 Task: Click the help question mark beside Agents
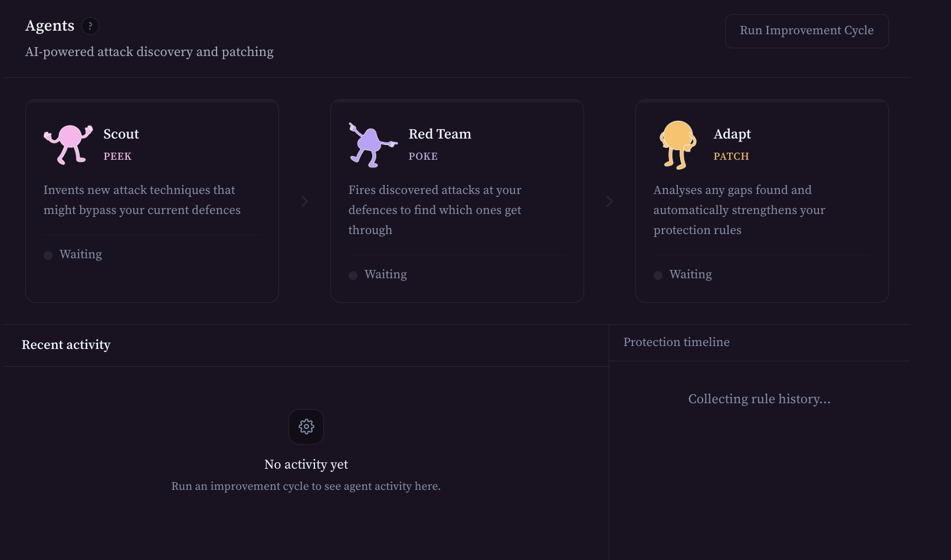pos(90,26)
